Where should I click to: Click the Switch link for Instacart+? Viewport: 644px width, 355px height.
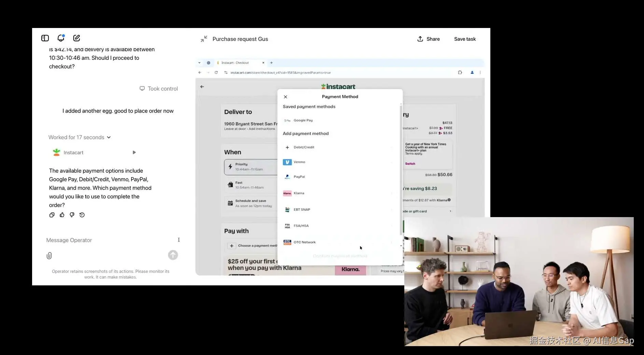click(410, 164)
